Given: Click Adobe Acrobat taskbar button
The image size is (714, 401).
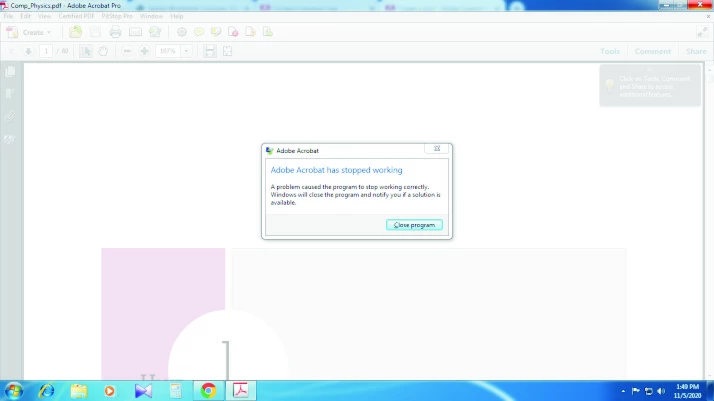Looking at the screenshot, I should (x=241, y=391).
